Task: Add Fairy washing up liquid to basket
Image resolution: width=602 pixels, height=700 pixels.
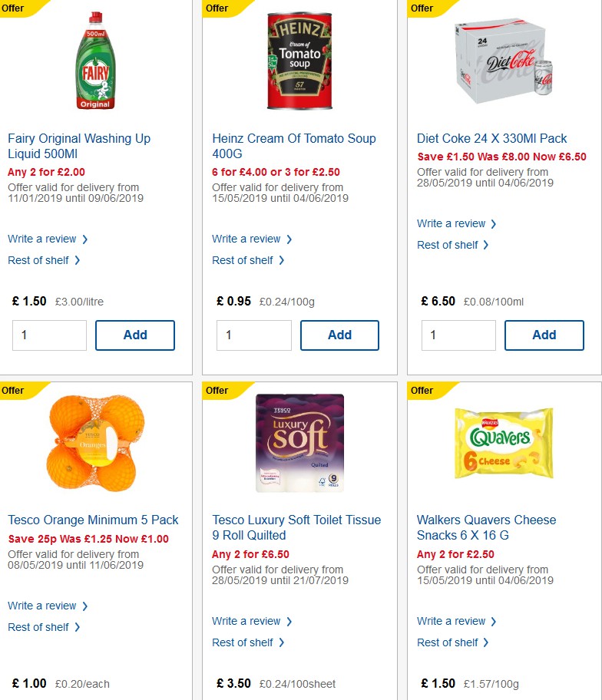Action: pyautogui.click(x=135, y=335)
